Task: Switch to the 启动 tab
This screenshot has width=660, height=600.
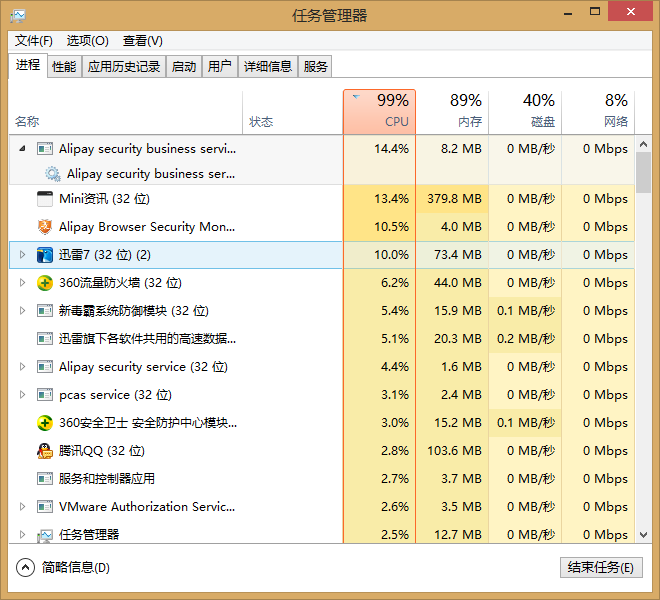Action: [x=184, y=67]
